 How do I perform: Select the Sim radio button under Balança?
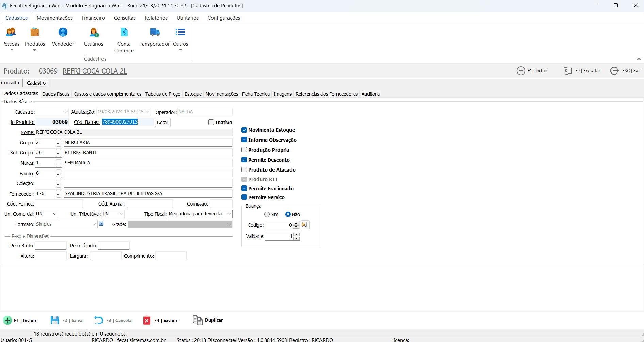point(267,214)
